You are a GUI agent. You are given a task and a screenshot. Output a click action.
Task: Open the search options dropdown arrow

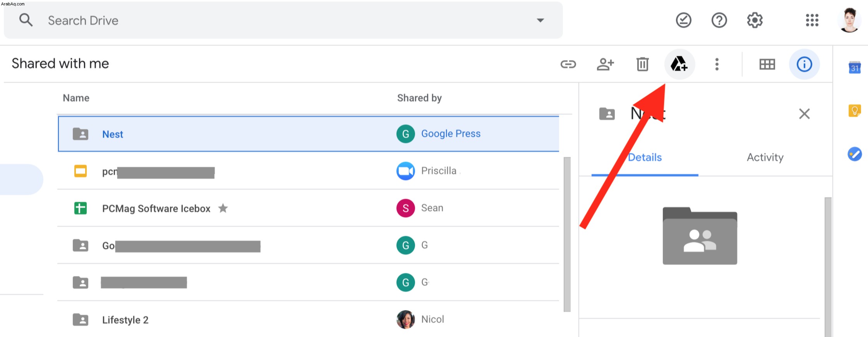540,21
